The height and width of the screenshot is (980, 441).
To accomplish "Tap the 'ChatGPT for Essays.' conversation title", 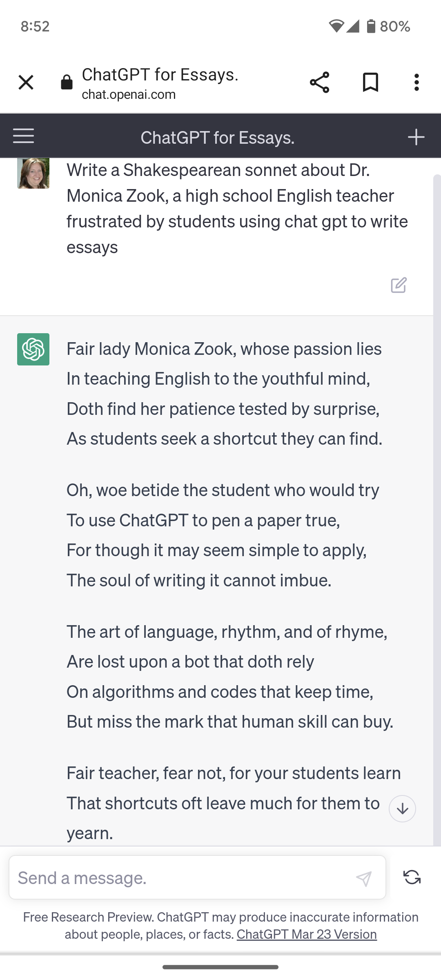I will tap(217, 138).
